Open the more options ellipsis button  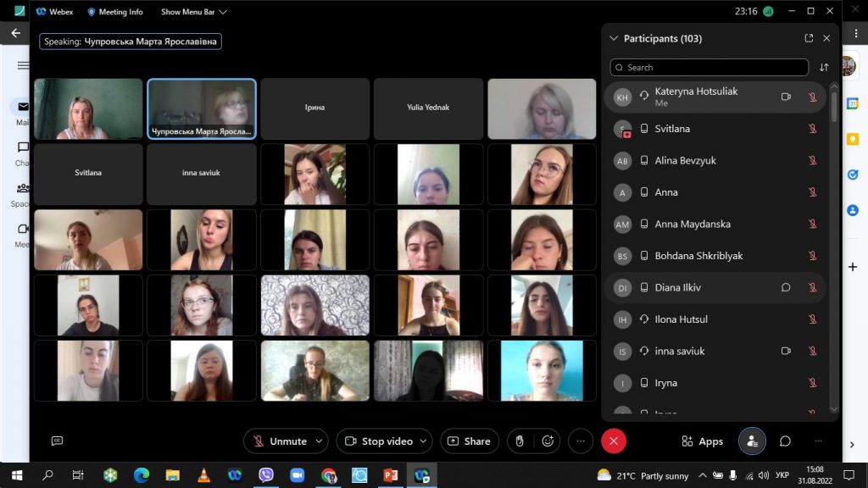(580, 441)
